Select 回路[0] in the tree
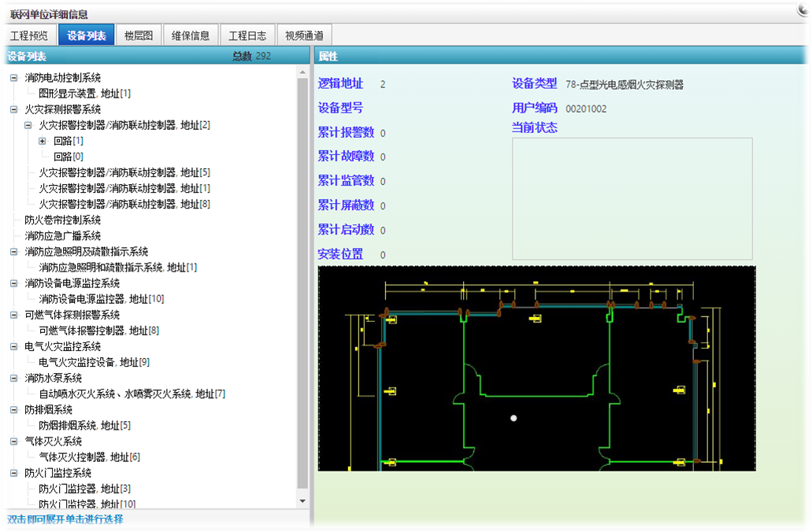The image size is (812, 532). [x=69, y=157]
